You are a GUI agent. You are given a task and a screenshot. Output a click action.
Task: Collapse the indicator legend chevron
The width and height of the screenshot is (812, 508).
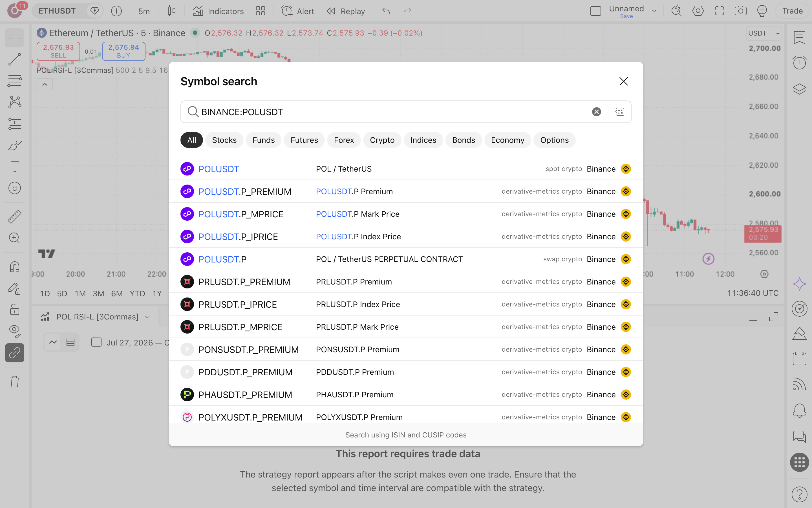click(45, 84)
